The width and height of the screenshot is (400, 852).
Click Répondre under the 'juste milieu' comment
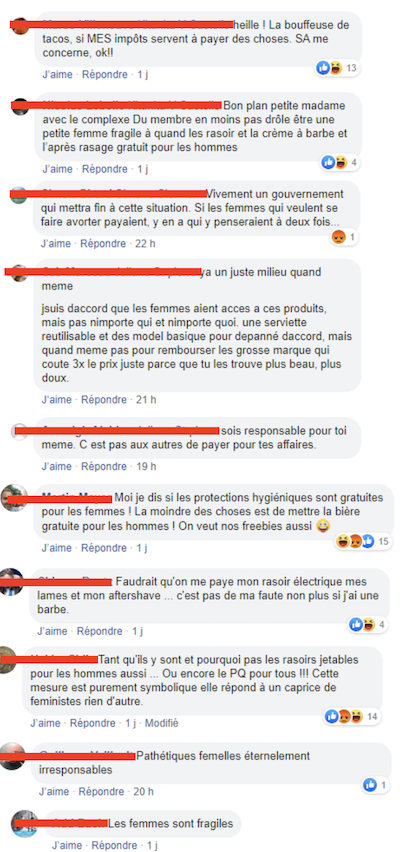click(x=104, y=399)
